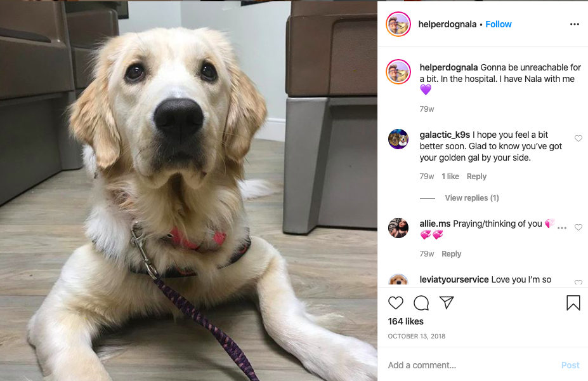Show who liked via 1 like link
The width and height of the screenshot is (588, 381).
coord(450,176)
